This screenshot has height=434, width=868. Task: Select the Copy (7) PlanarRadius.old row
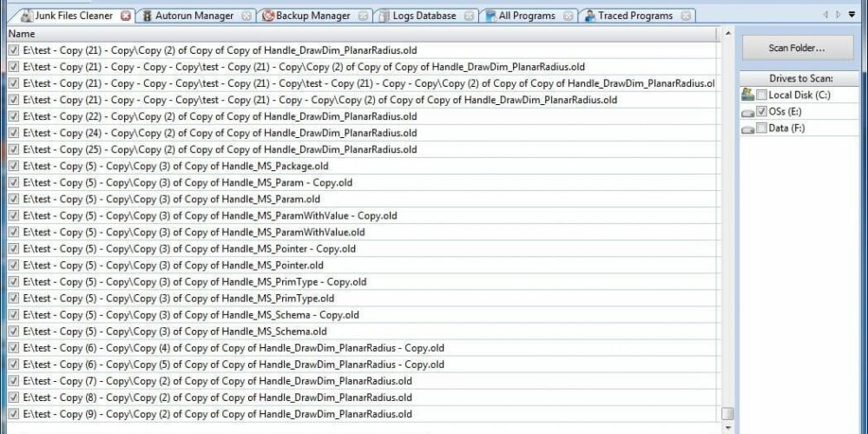pyautogui.click(x=363, y=381)
